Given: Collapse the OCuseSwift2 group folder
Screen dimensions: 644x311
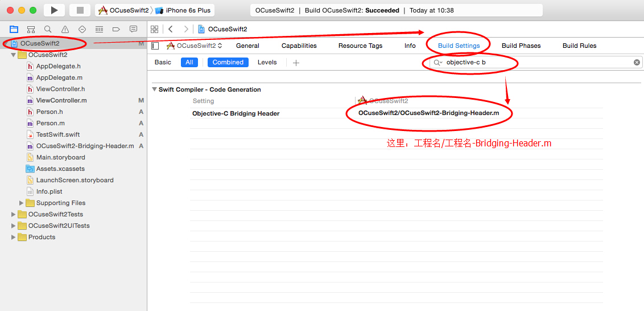Looking at the screenshot, I should tap(13, 55).
